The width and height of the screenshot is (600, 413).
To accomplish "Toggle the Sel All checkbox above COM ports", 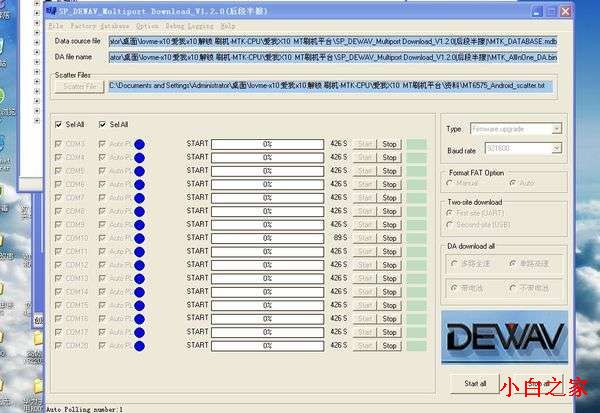I will click(x=59, y=124).
